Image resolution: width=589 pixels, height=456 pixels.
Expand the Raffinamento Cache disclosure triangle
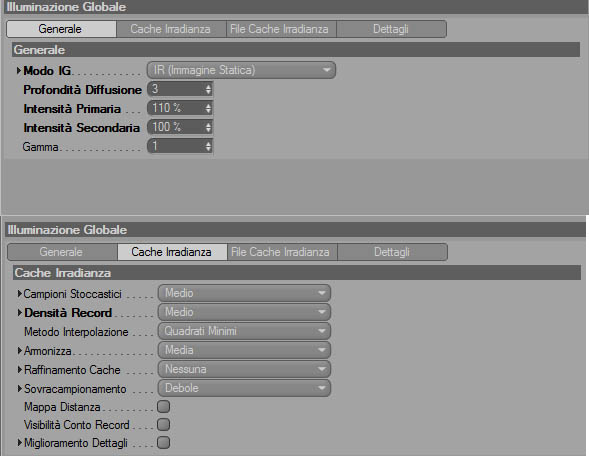pos(19,370)
